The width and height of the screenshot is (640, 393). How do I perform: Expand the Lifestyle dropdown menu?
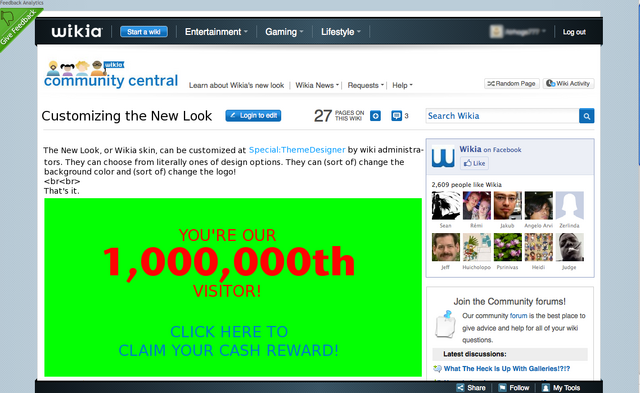[341, 32]
